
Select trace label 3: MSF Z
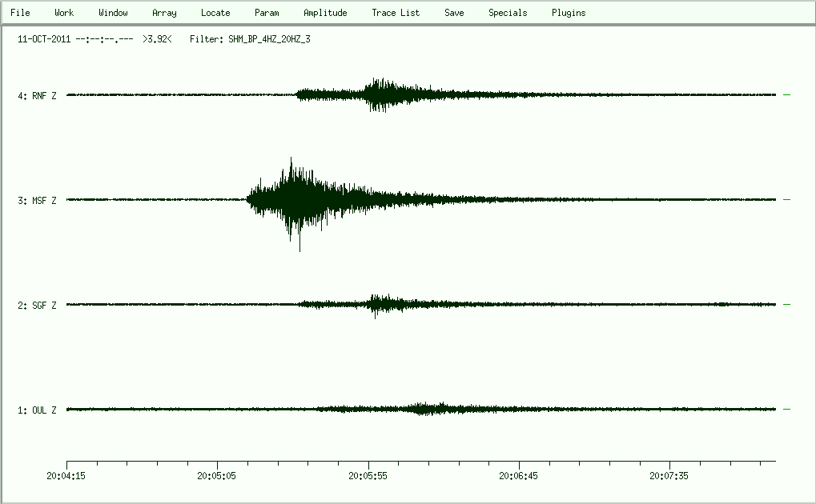(x=37, y=201)
